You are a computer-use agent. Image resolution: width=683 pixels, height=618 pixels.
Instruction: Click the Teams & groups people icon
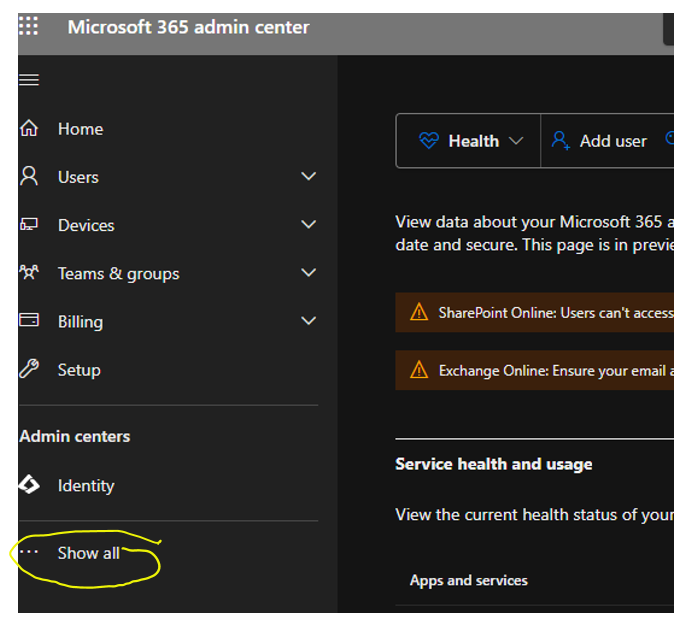tap(29, 273)
